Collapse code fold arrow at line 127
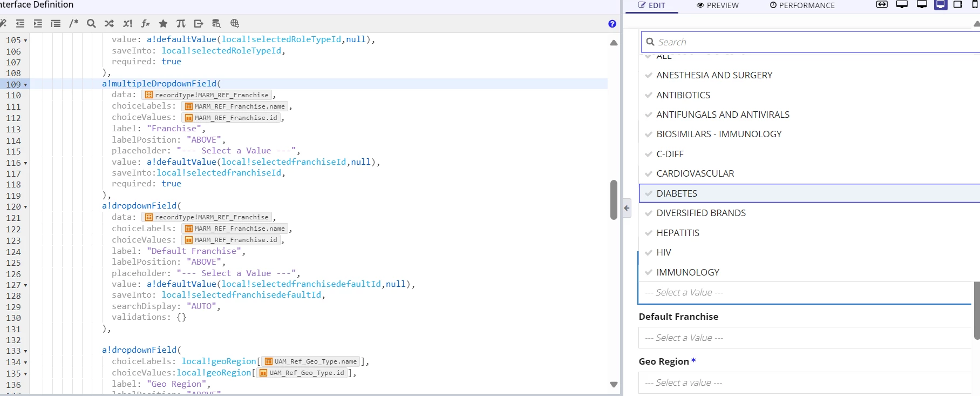This screenshot has width=980, height=396. (x=25, y=285)
